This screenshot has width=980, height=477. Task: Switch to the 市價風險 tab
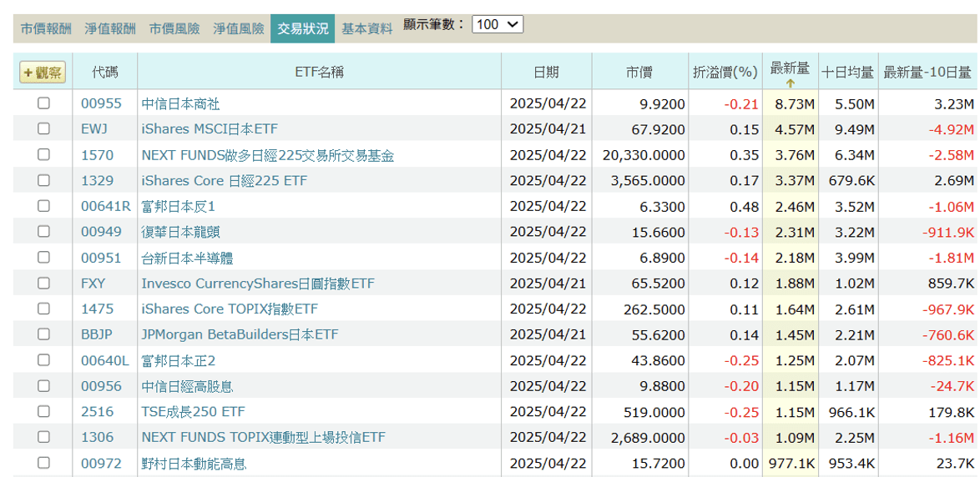coord(174,28)
